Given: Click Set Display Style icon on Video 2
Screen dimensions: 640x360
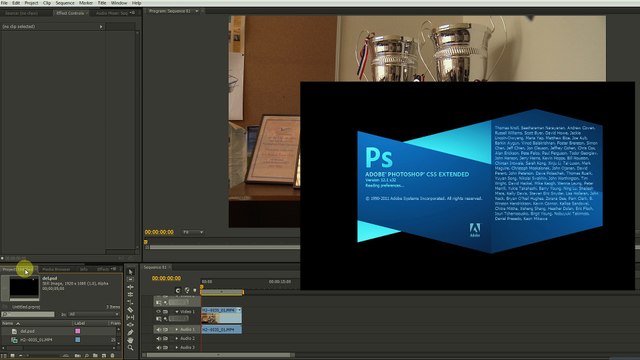Looking at the screenshot, I should [x=158, y=302].
